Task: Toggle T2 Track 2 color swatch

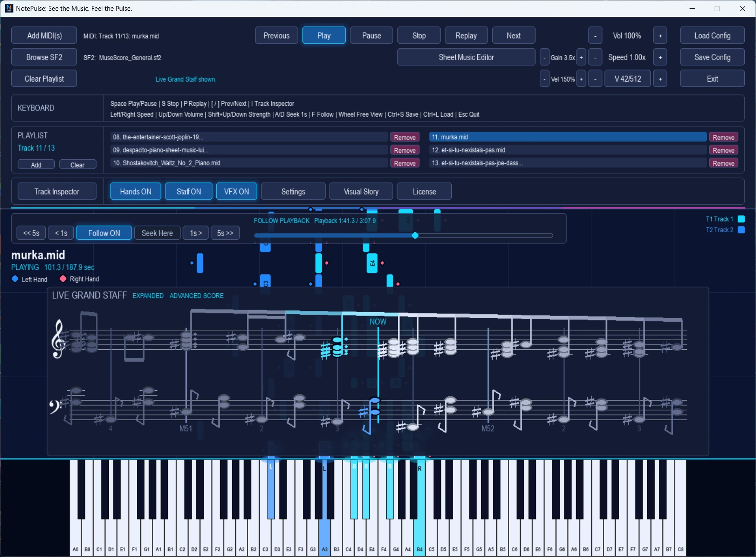Action: 741,230
